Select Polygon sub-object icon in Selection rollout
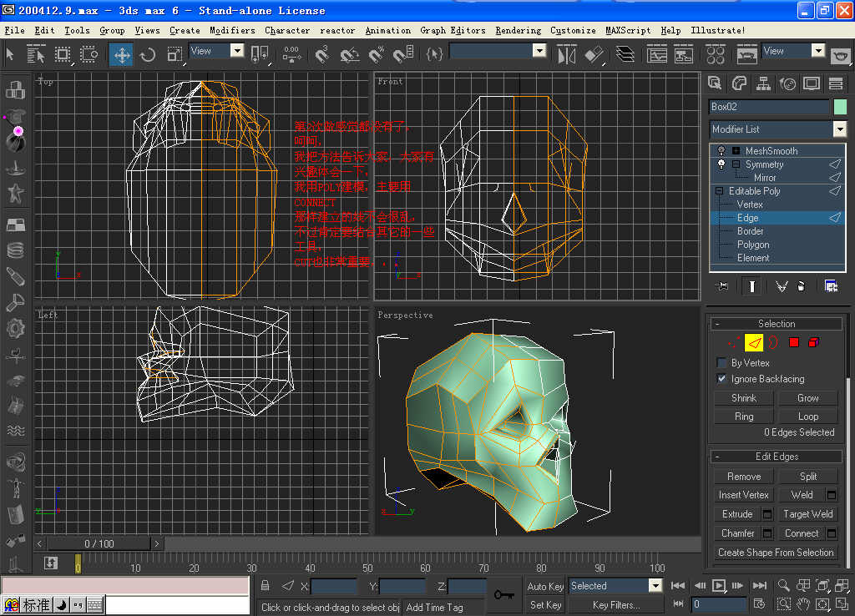This screenshot has width=855, height=616. click(793, 342)
